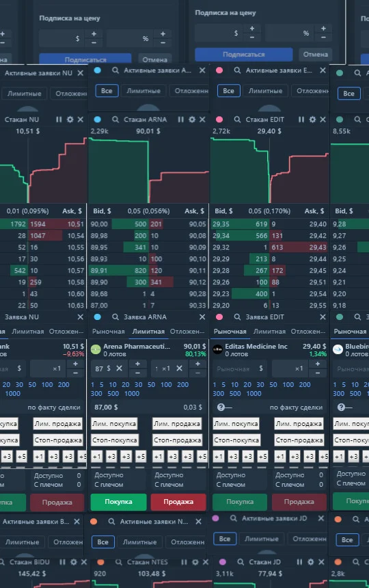Viewport: 369px width, 588px height.
Task: Select Все filter in Активные заявки ARNA
Action: point(107,91)
